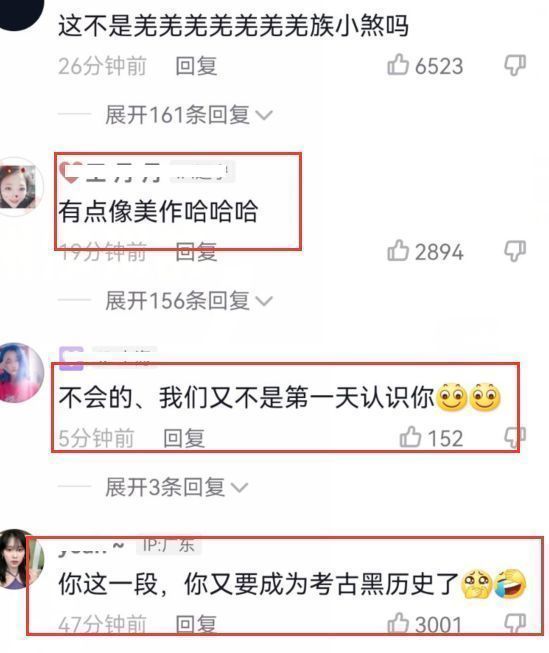Expand 展开161条回复 replies
This screenshot has width=549, height=653.
(189, 115)
